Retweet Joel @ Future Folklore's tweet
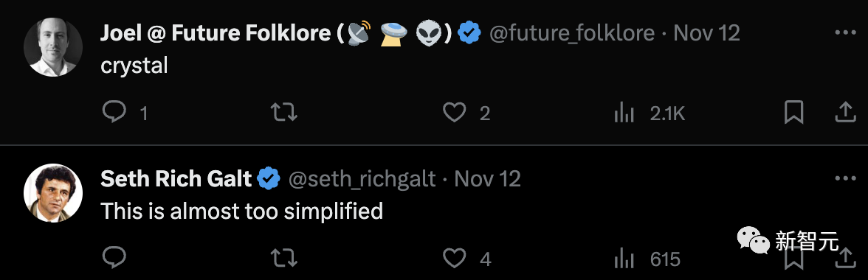The image size is (868, 280). click(284, 113)
